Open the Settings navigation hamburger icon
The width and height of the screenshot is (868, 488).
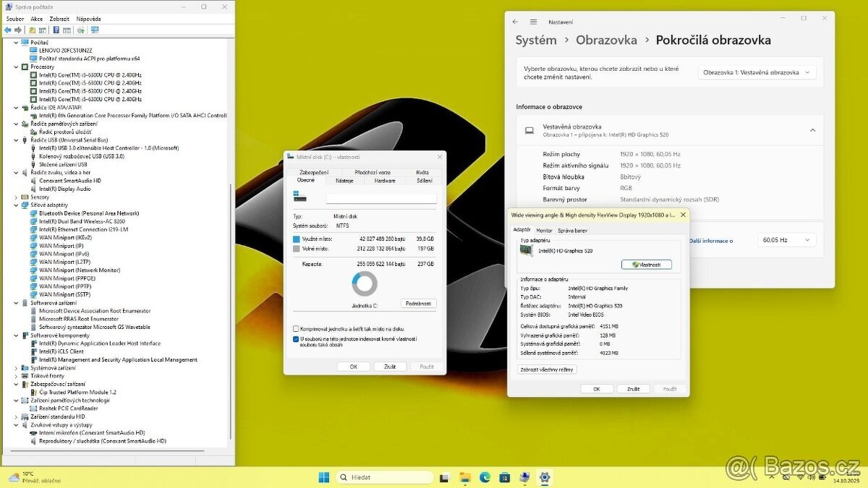tap(532, 22)
